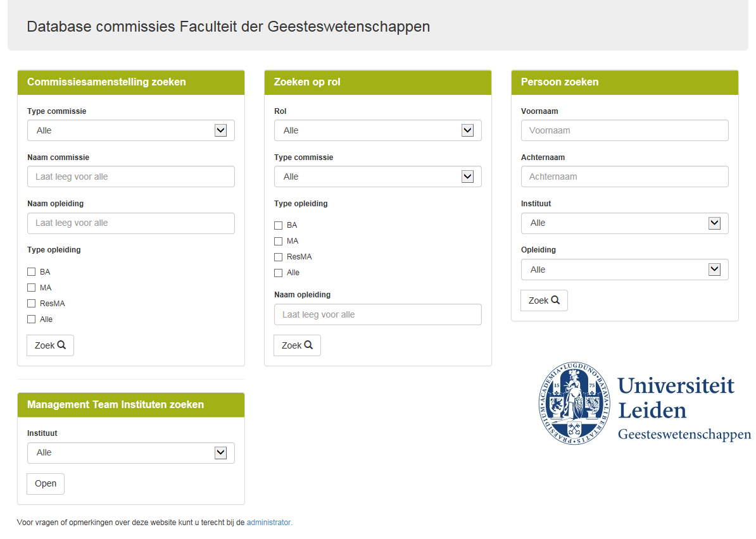Click Naam commissie input field
Viewport: 756px width, 539px height.
click(130, 177)
